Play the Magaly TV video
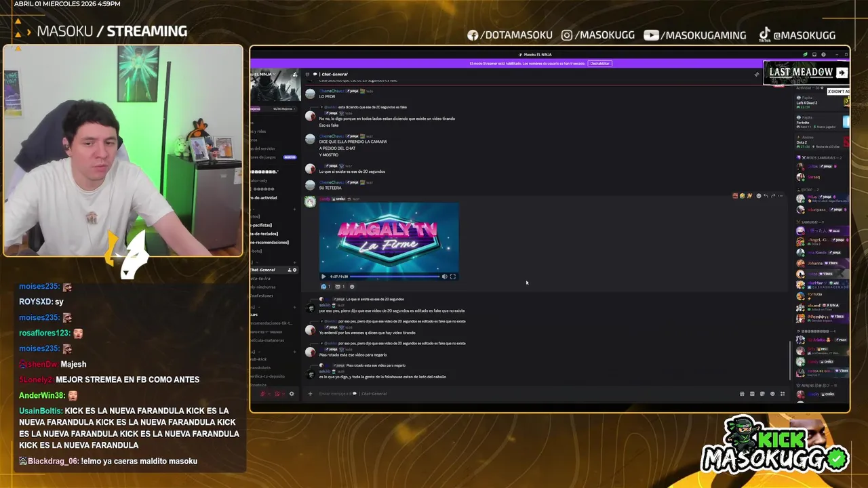This screenshot has height=488, width=868. [x=323, y=277]
